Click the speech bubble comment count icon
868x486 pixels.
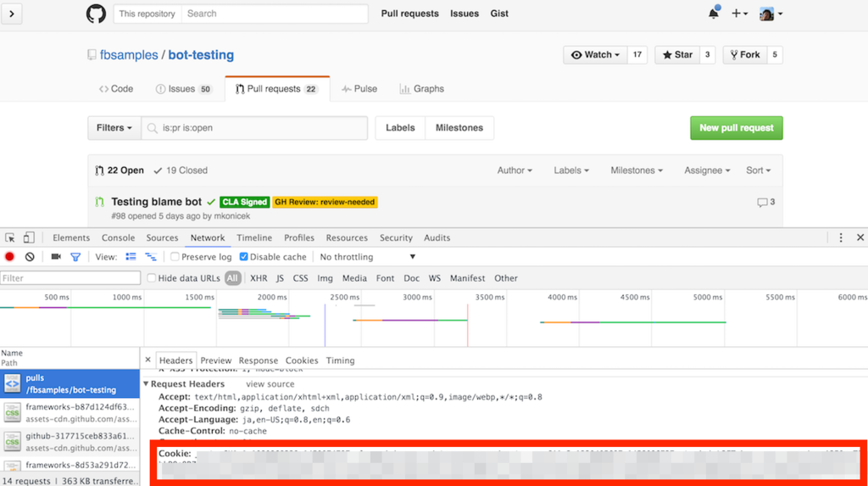pos(762,202)
